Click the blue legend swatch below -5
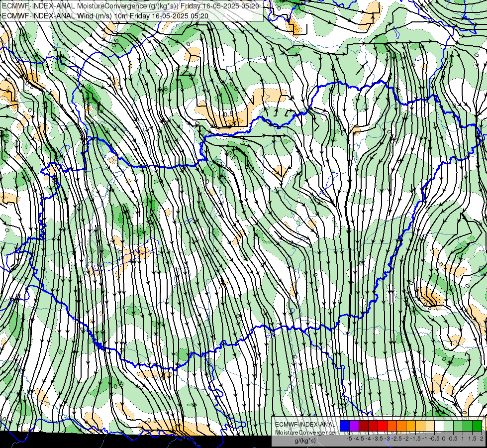The image size is (487, 448). pos(345,426)
